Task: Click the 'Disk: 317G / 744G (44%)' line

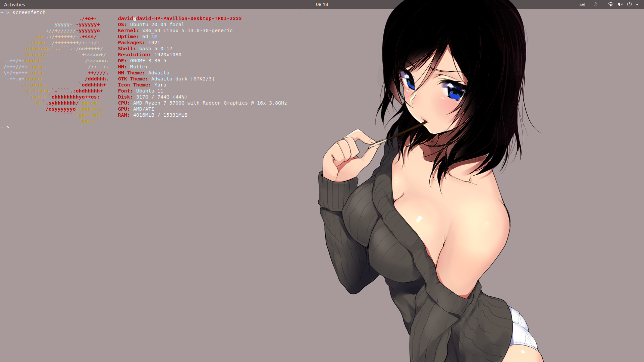Action: tap(153, 97)
